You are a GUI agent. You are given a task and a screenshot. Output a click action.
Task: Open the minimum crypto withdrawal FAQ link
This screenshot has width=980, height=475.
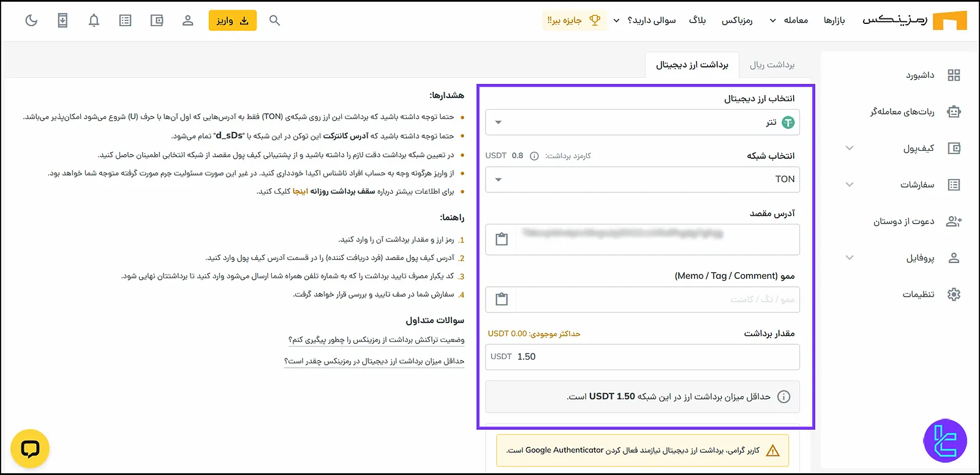374,361
